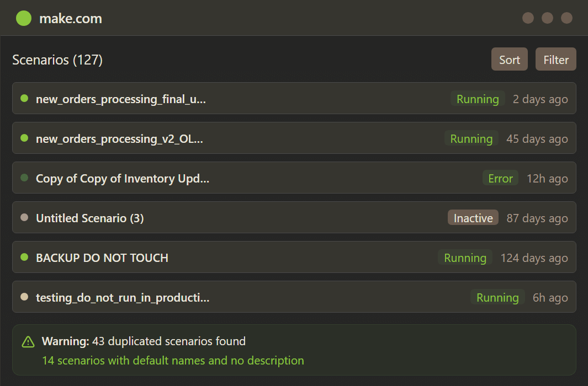Viewport: 588px width, 386px height.
Task: Open scenario new_orders_processing_v2_OL...
Action: click(294, 138)
